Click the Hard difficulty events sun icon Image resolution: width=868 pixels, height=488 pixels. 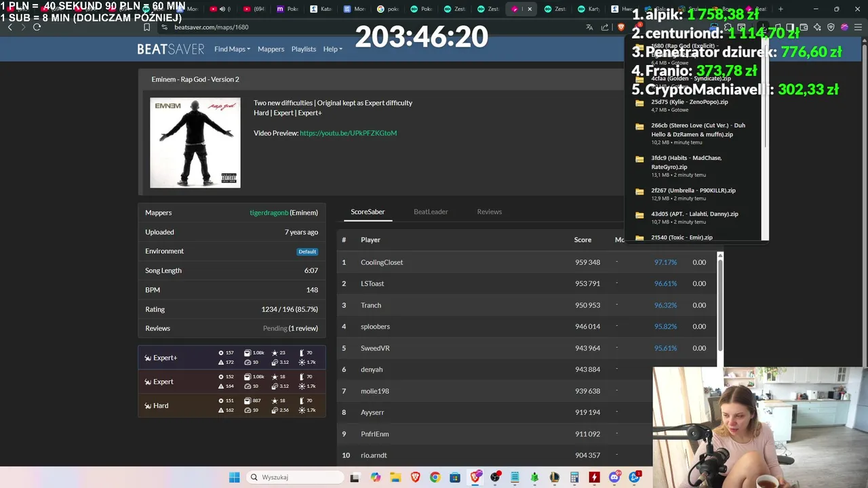point(302,410)
